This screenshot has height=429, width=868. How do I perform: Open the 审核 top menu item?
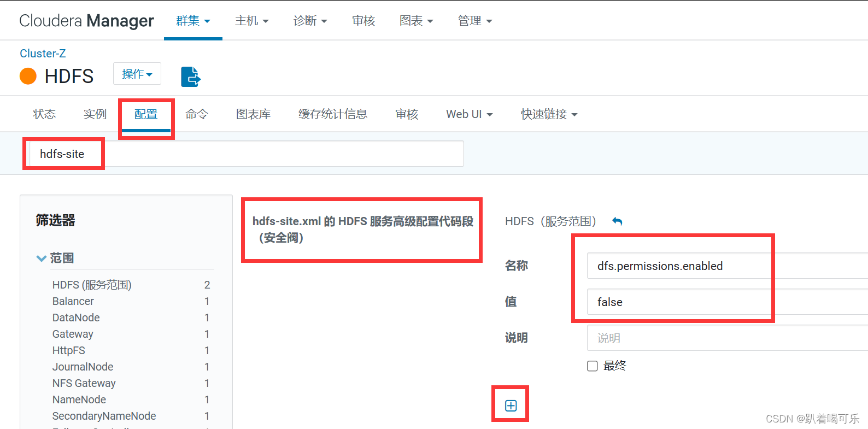[x=363, y=21]
